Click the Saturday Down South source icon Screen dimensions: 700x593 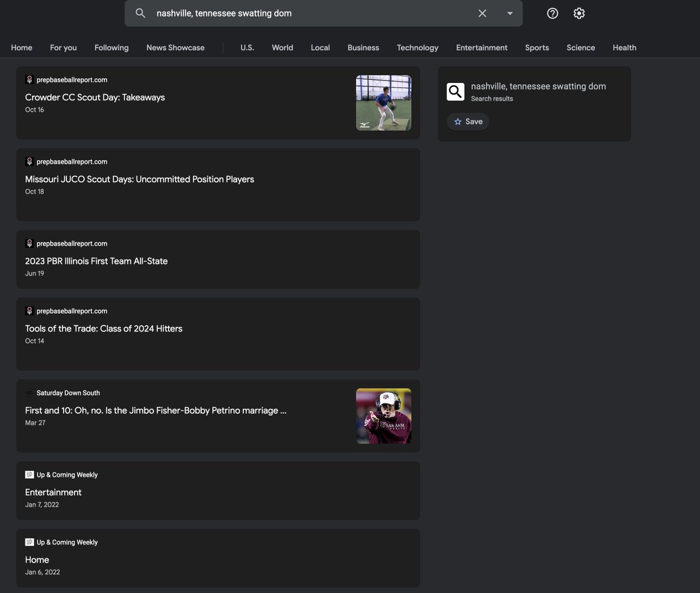coord(29,393)
